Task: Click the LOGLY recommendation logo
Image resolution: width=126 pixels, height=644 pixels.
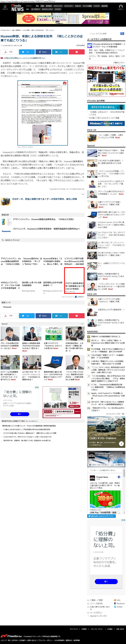Action: pos(79,297)
